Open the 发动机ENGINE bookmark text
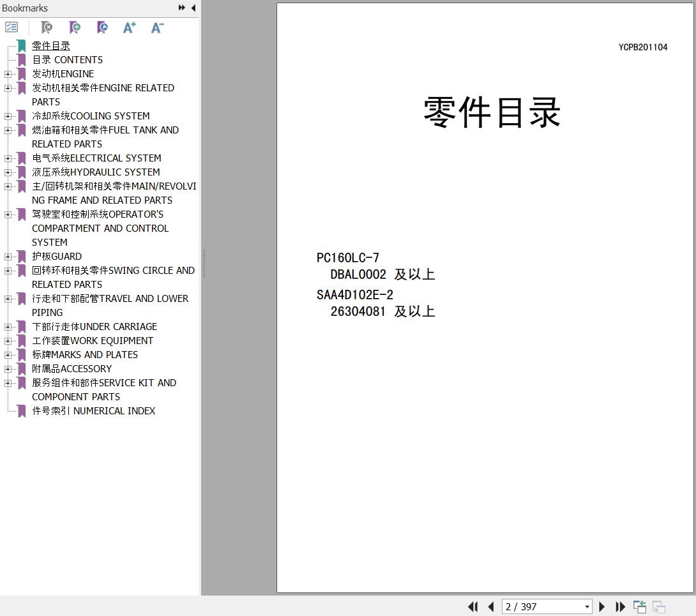696x616 pixels. click(x=63, y=73)
